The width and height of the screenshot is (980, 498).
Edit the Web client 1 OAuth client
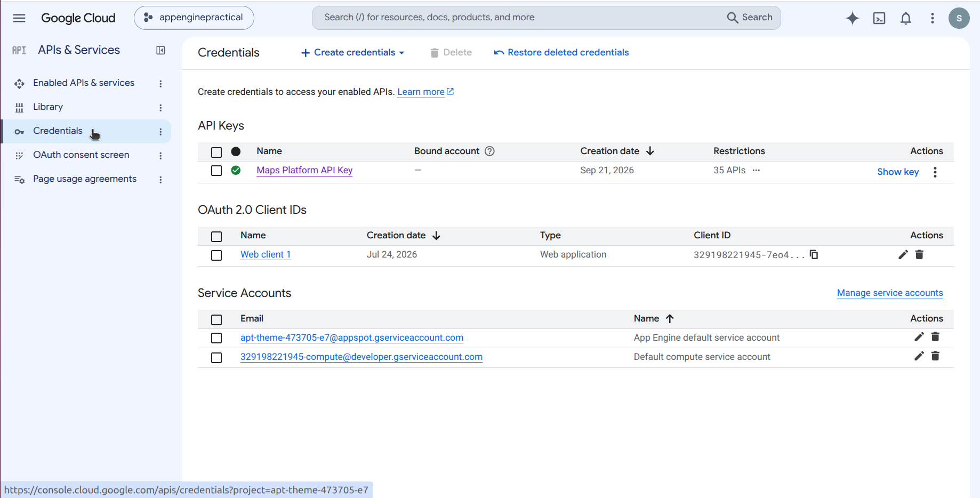point(903,254)
